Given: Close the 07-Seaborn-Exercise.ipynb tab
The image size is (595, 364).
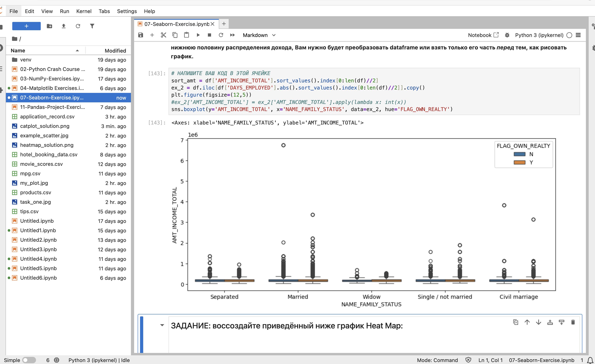Looking at the screenshot, I should (212, 24).
